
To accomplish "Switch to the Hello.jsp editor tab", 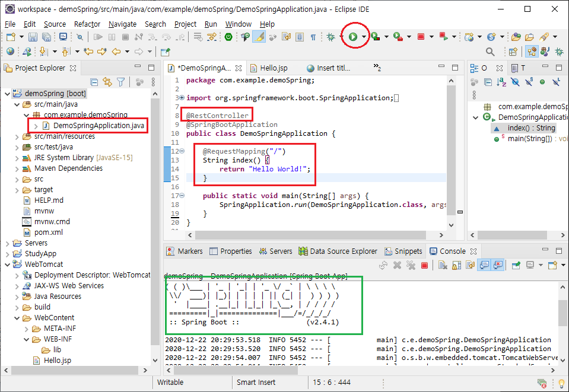I will point(273,68).
